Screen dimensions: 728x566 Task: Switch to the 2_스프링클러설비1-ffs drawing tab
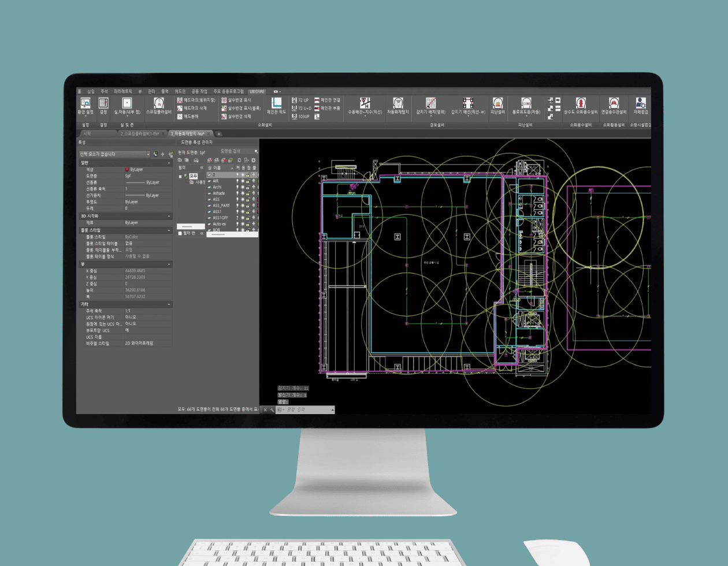tap(140, 133)
